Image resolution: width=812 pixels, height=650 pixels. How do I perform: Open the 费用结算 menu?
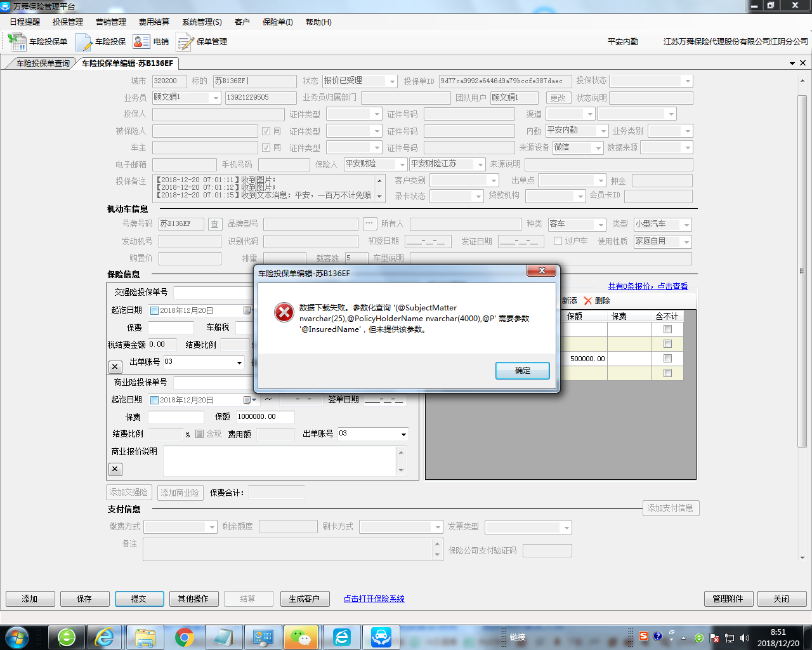(154, 22)
